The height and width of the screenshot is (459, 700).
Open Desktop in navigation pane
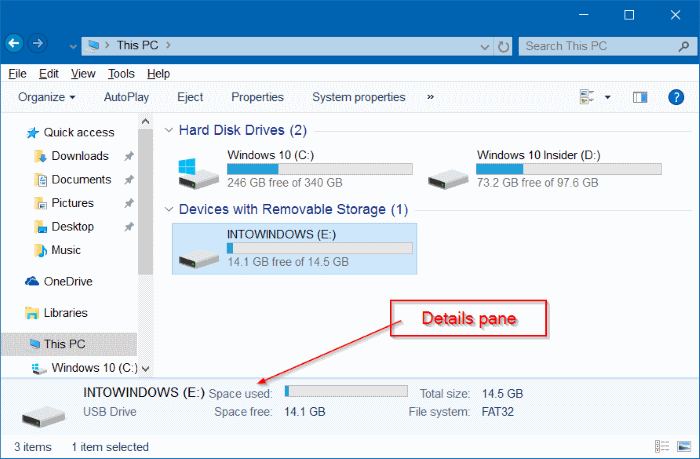click(64, 227)
